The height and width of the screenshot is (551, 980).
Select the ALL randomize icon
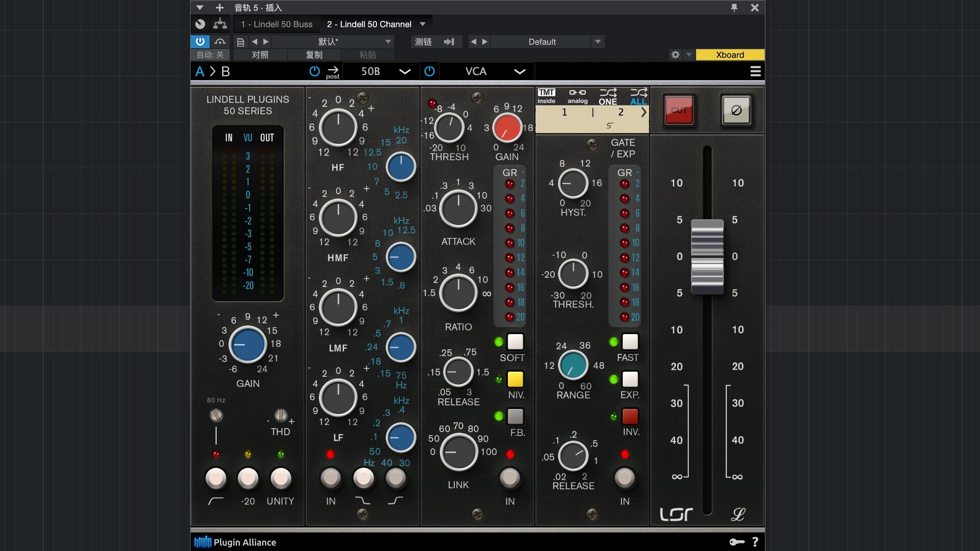tap(639, 96)
